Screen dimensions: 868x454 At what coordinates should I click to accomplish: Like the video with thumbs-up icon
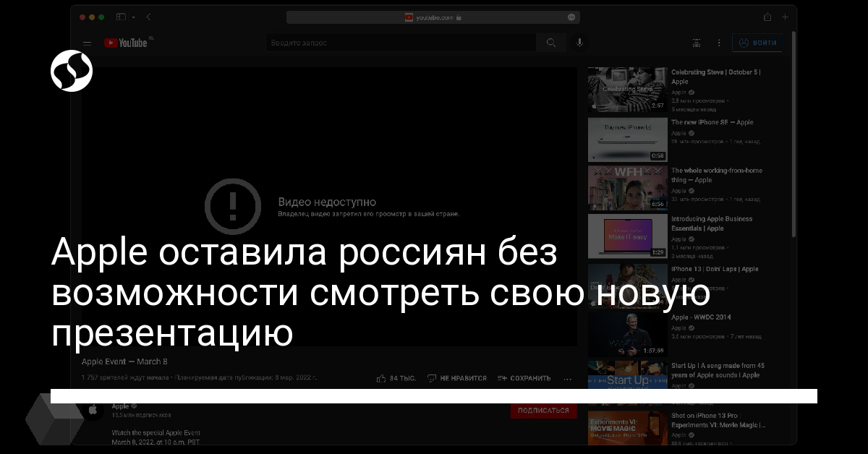pyautogui.click(x=382, y=378)
